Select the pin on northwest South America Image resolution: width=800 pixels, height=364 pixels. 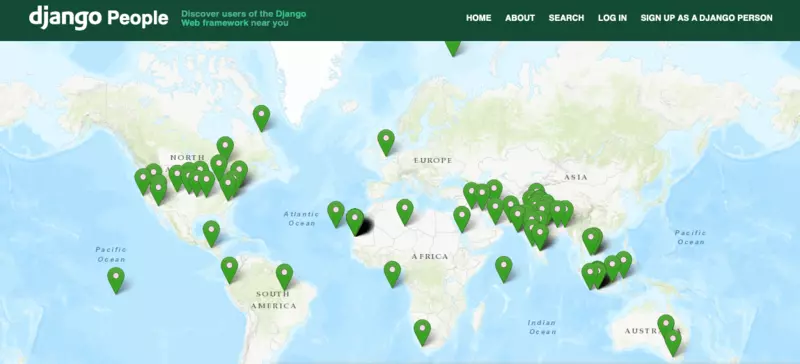pyautogui.click(x=229, y=270)
